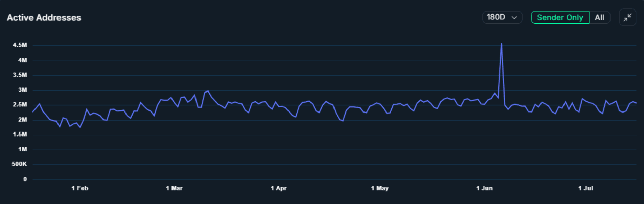Click the 1 Apr axis label
Screen dimensions: 644x204
click(x=279, y=188)
